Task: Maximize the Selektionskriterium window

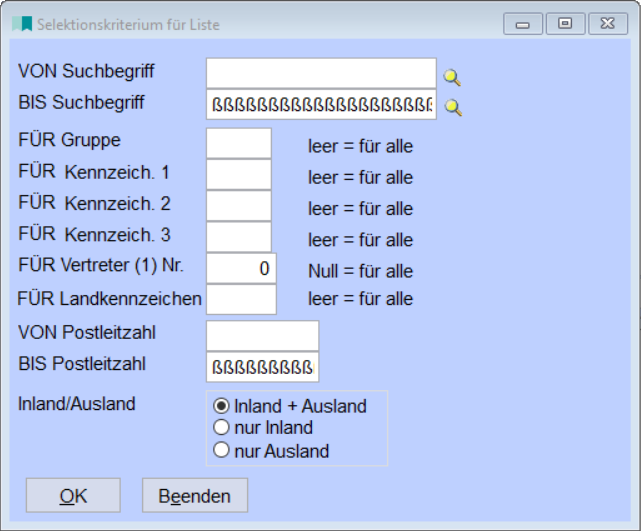Action: pyautogui.click(x=565, y=24)
